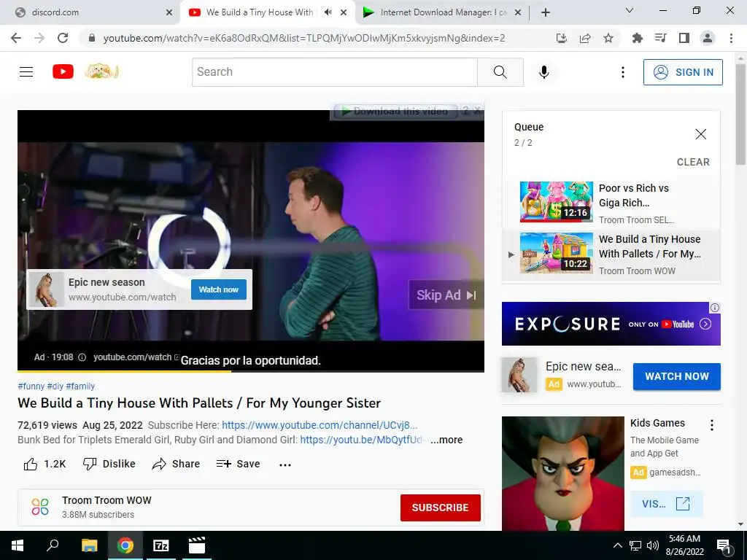Expand description with ...more
The width and height of the screenshot is (747, 560).
point(446,440)
